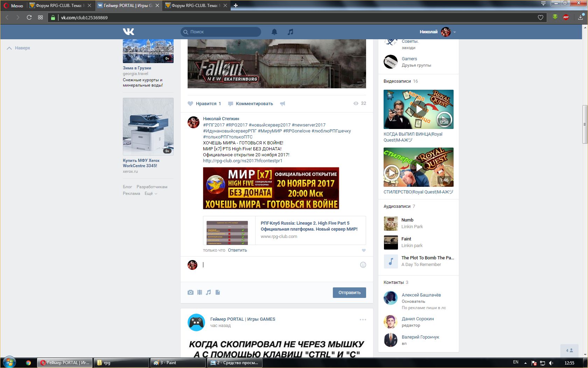Click the page vertical scrollbar thumb
The height and width of the screenshot is (368, 588).
[x=585, y=124]
